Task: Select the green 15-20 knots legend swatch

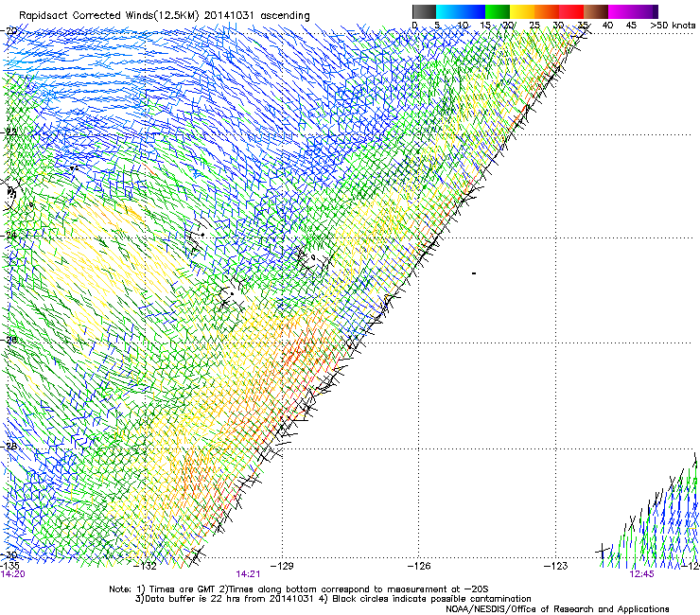Action: [498, 11]
